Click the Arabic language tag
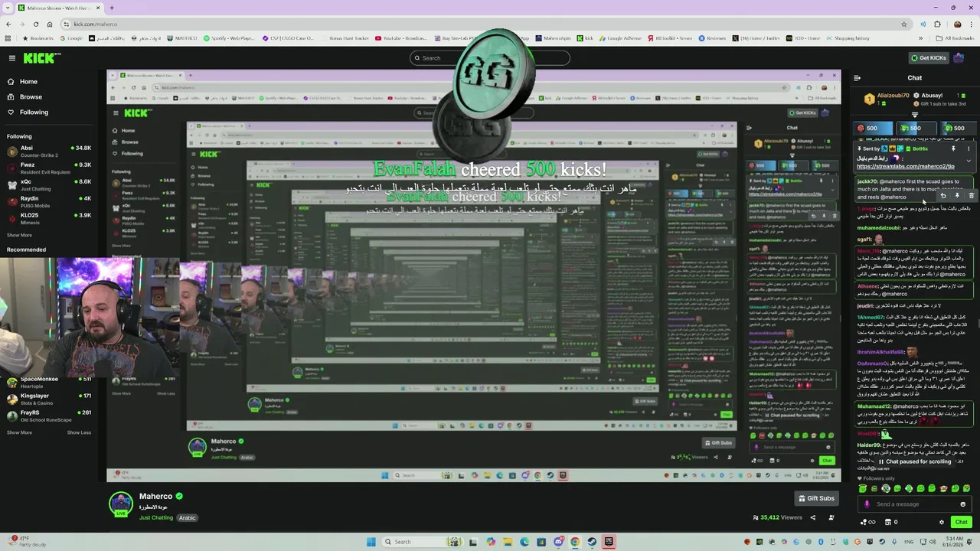The image size is (980, 551). coord(188,518)
